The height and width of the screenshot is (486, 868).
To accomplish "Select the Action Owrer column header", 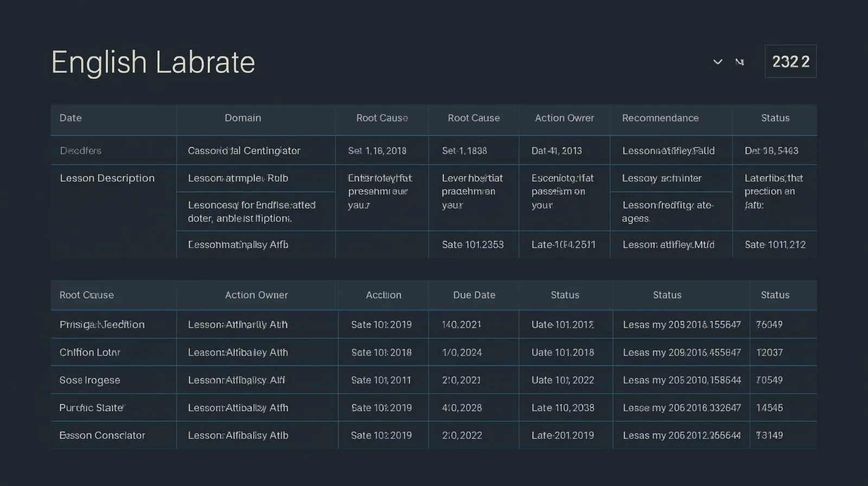I will 564,118.
